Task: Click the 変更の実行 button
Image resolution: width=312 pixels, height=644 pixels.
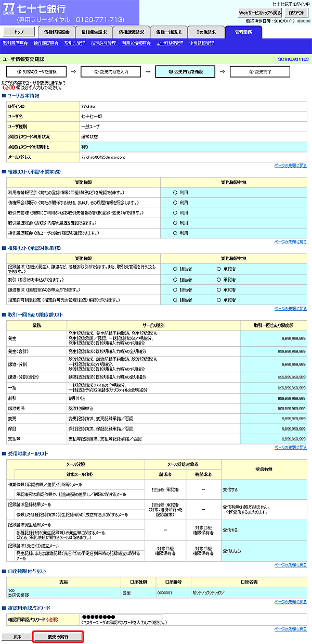Action: pyautogui.click(x=58, y=637)
